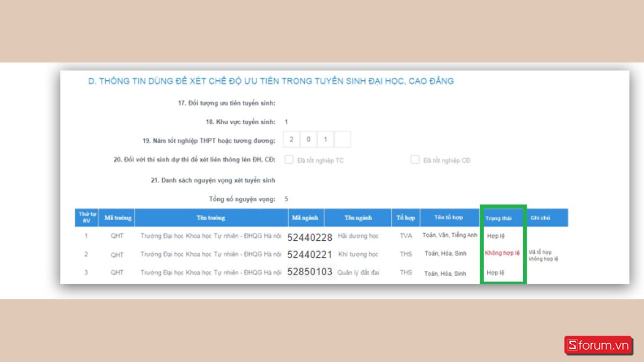This screenshot has width=644, height=362.
Task: Click "17. Đối tượng ưu tiên tuyển sinh" label
Action: tap(226, 103)
